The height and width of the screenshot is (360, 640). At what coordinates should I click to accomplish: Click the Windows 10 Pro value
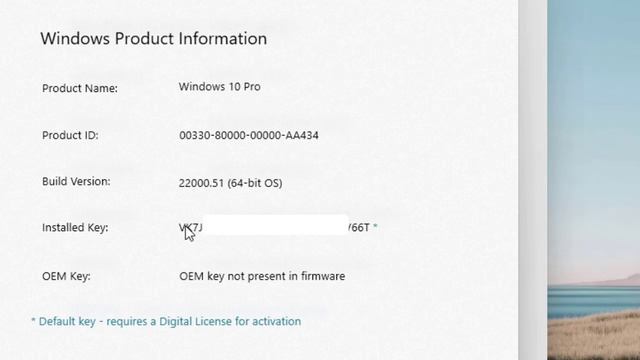tap(220, 87)
